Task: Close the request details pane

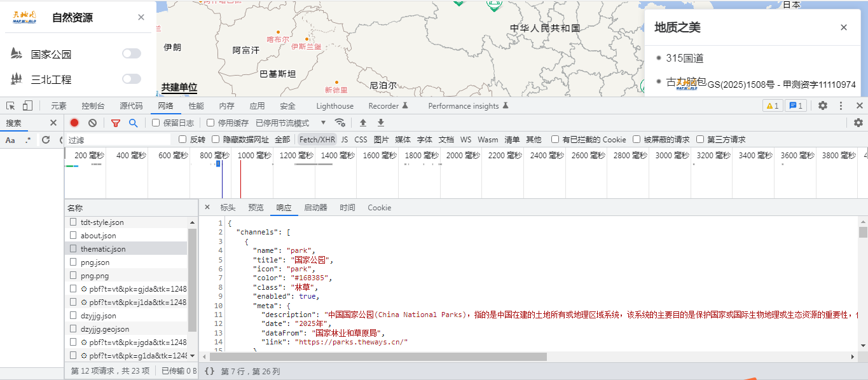Action: coord(207,207)
